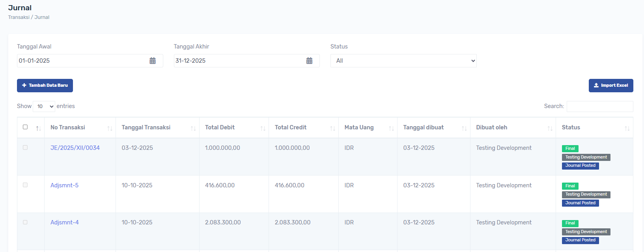Go to Transaksi in the breadcrumb
This screenshot has width=644, height=252.
(x=19, y=17)
